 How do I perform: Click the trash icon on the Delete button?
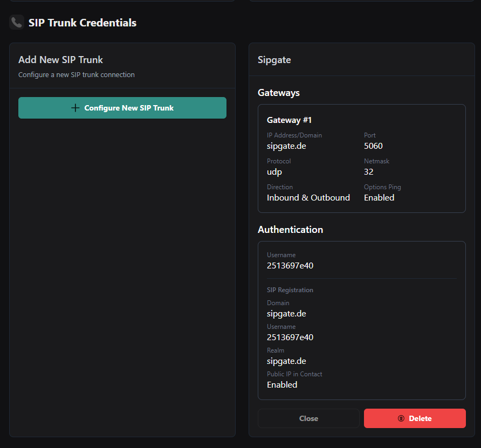coord(401,418)
